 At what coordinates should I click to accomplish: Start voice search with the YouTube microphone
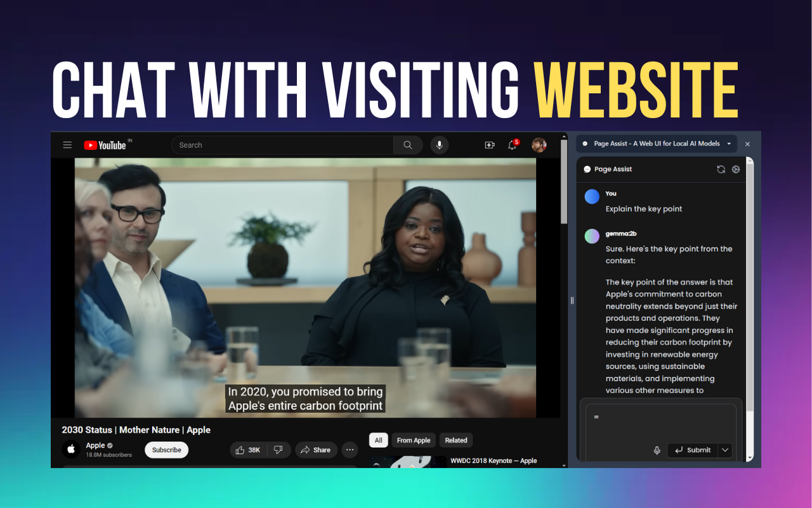[x=439, y=145]
